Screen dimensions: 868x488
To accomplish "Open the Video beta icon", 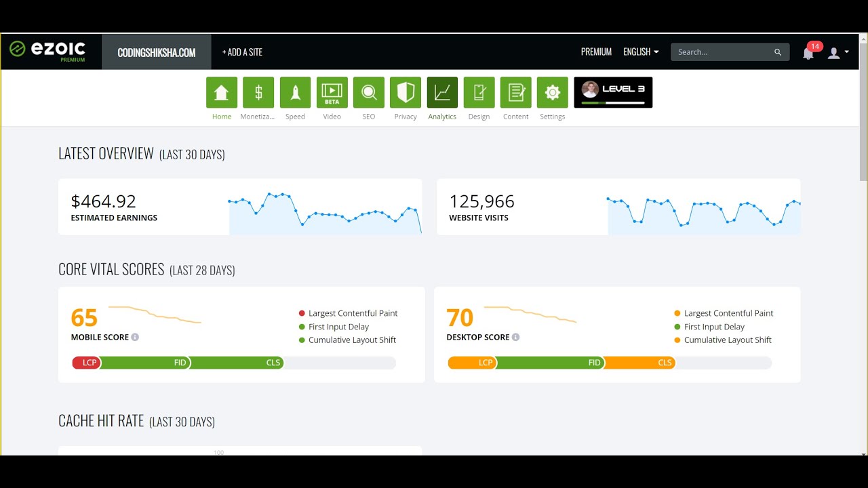I will tap(332, 93).
